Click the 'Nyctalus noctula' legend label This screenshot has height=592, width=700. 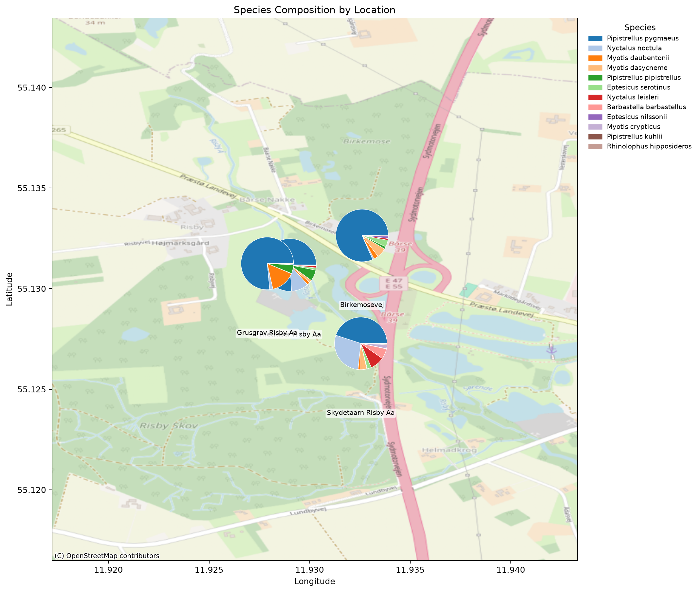click(x=634, y=48)
